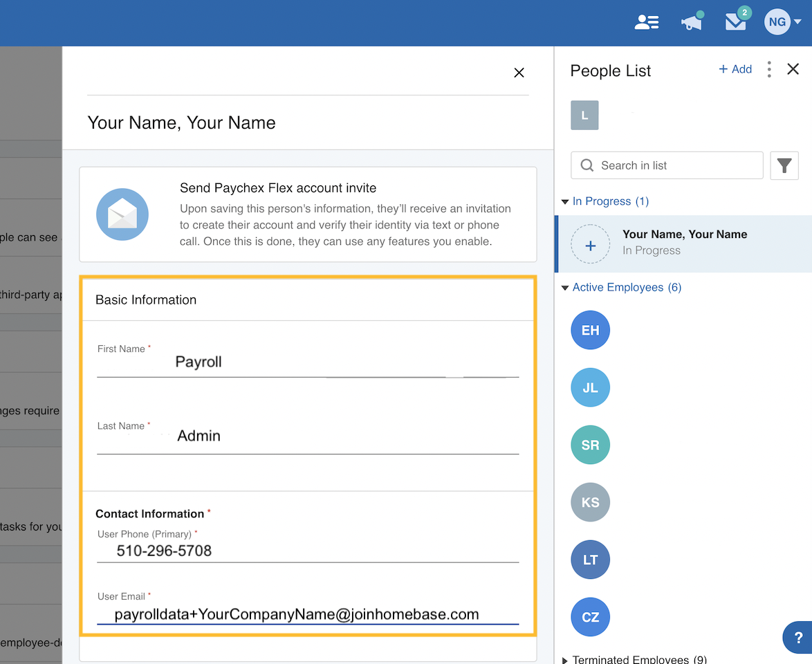Select the KS employee avatar
Image resolution: width=812 pixels, height=664 pixels.
(x=590, y=502)
